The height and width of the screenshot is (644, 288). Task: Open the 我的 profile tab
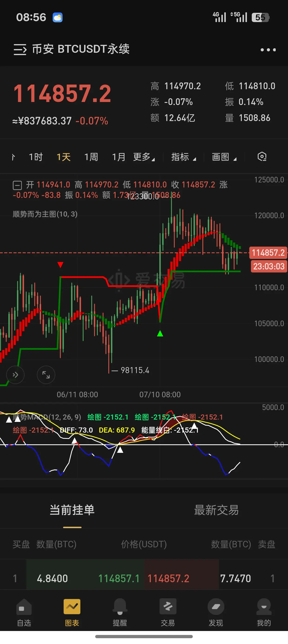pos(264,612)
